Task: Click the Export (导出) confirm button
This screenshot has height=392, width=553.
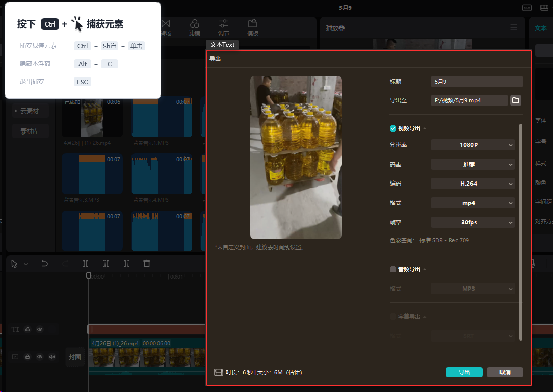Action: coord(464,372)
